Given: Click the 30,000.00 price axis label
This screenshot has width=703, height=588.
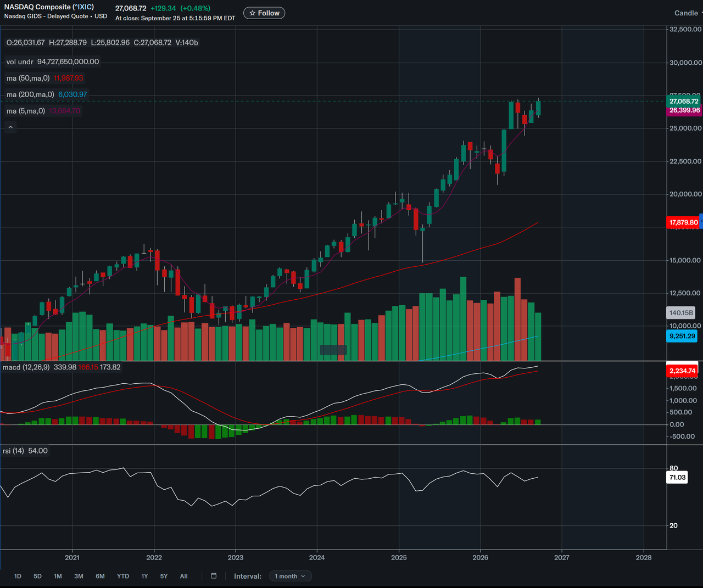Looking at the screenshot, I should (x=685, y=63).
